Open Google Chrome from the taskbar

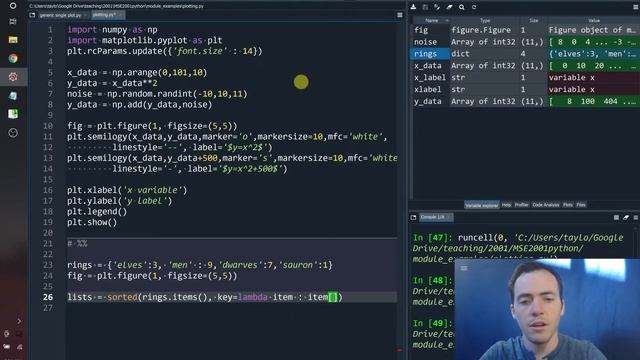(13, 58)
